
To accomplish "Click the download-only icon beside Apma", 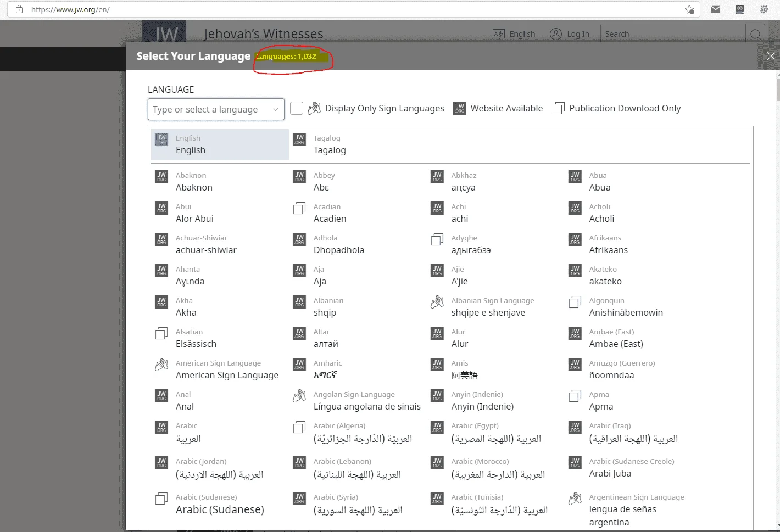I will point(575,396).
